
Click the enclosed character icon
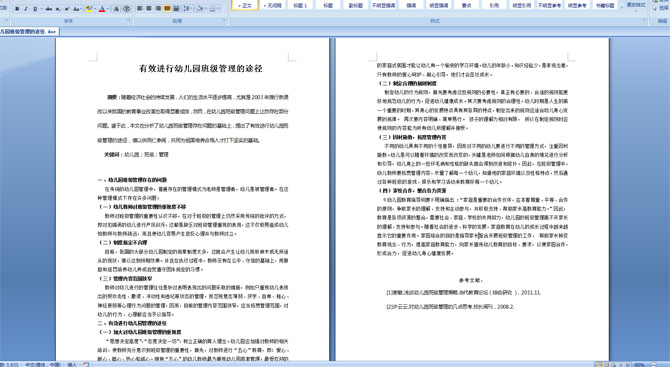coord(126,9)
